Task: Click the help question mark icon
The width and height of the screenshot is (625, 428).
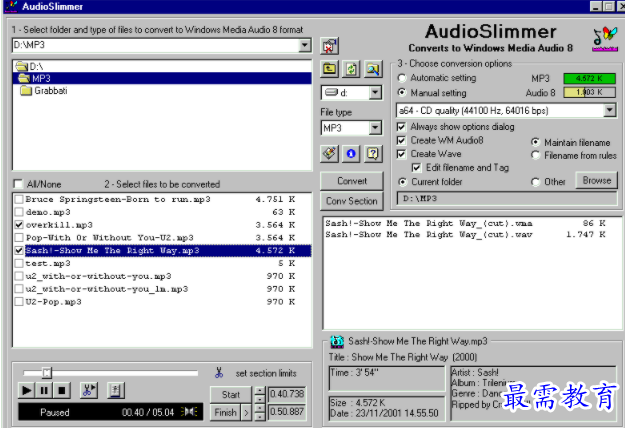Action: (x=372, y=153)
